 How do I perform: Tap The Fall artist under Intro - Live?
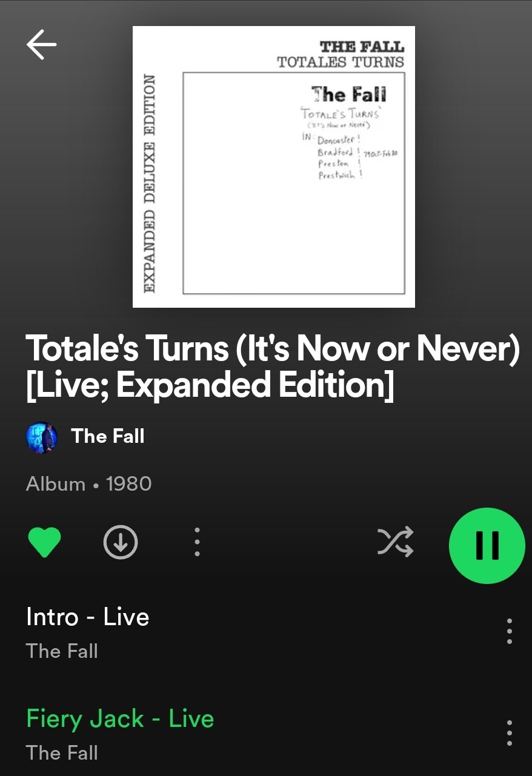62,651
